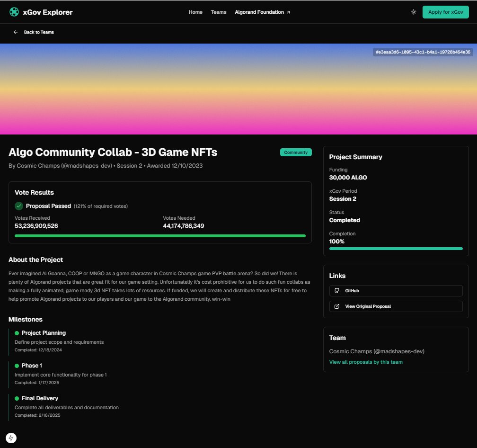Click the 30,000 ALGO funding value

(x=348, y=178)
